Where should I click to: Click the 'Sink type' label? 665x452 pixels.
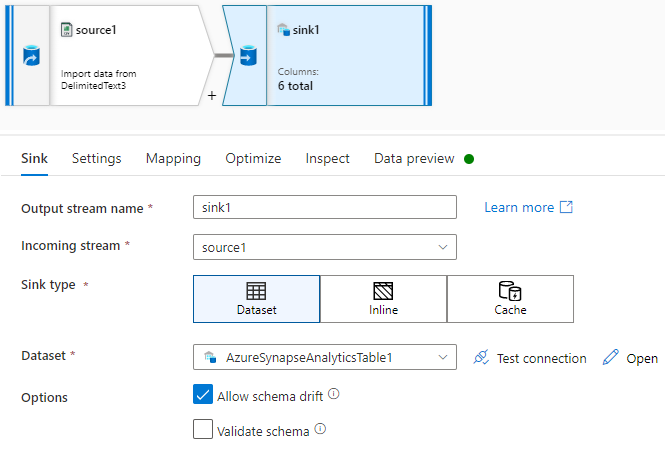coord(48,285)
